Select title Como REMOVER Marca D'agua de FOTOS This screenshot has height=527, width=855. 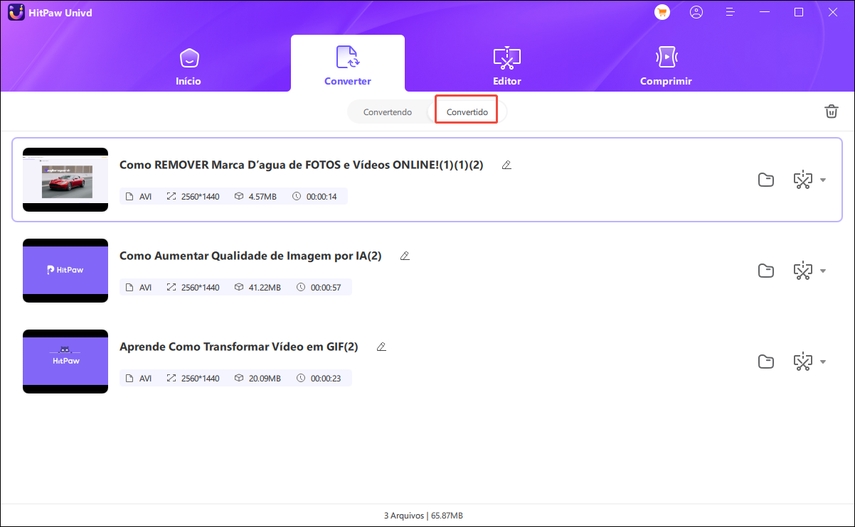coord(301,165)
